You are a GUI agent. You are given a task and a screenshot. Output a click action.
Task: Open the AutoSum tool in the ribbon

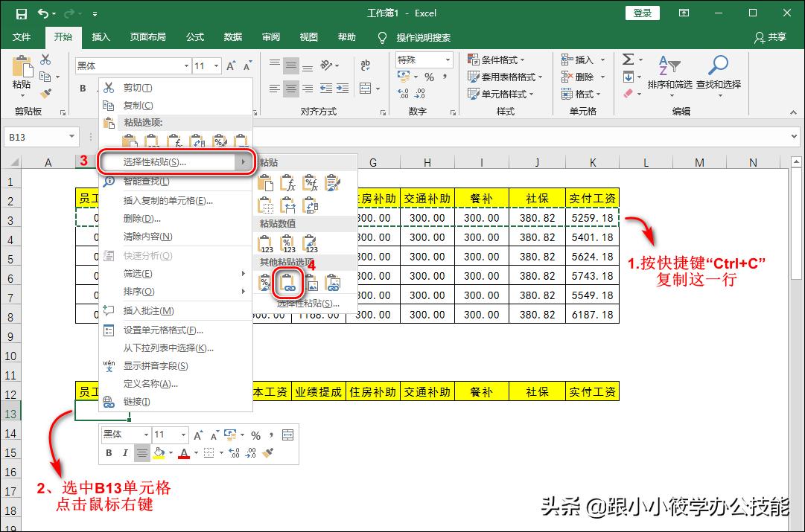628,58
